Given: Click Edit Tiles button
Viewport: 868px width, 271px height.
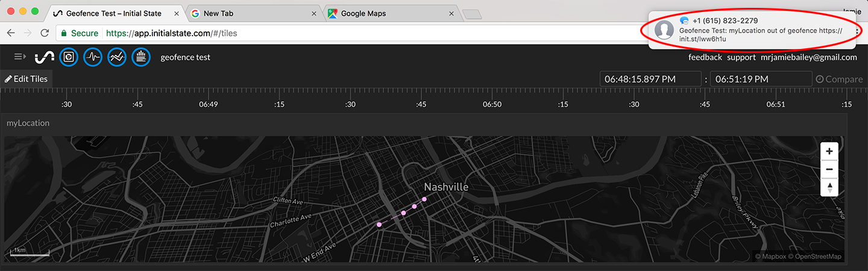Looking at the screenshot, I should (x=27, y=79).
